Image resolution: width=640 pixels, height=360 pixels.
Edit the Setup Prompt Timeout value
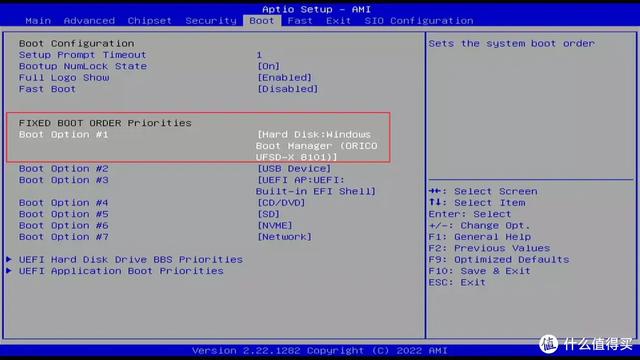click(x=259, y=55)
